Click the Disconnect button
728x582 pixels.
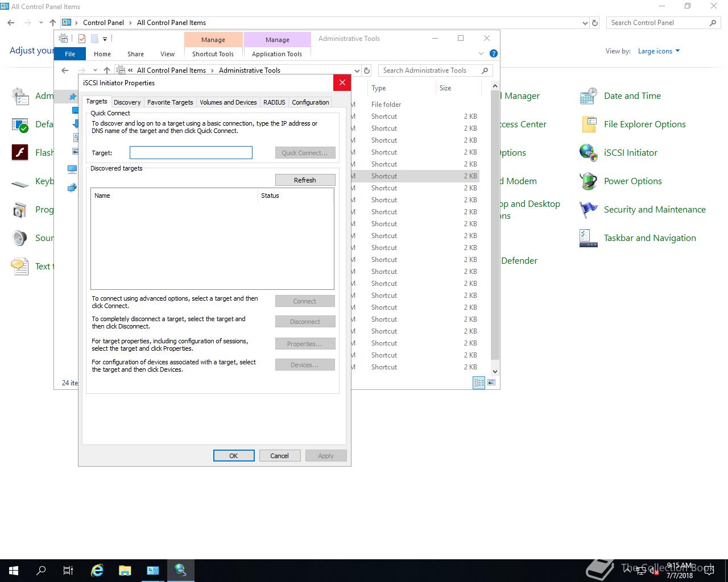click(x=305, y=322)
